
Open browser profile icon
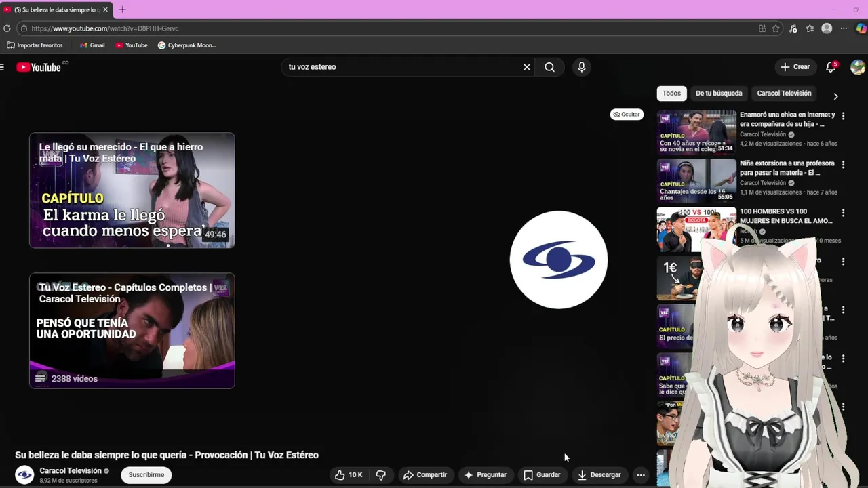tap(827, 28)
